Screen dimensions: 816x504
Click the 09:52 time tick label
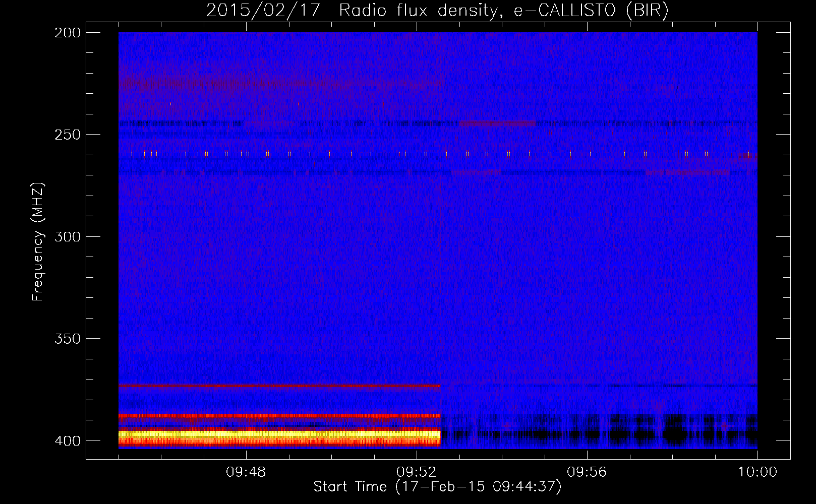pyautogui.click(x=416, y=472)
